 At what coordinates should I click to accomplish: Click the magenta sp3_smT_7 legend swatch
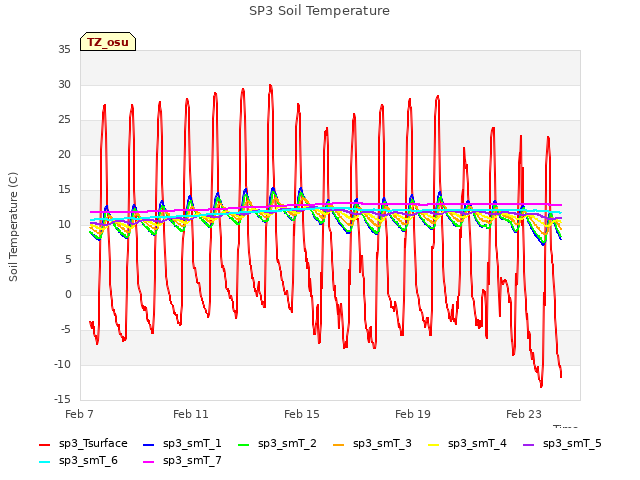149,462
